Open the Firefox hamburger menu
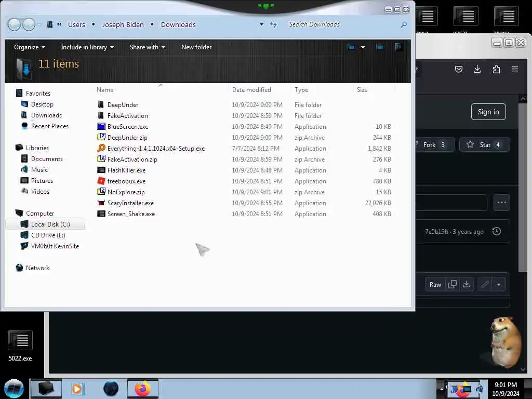The image size is (532, 399). point(515,69)
